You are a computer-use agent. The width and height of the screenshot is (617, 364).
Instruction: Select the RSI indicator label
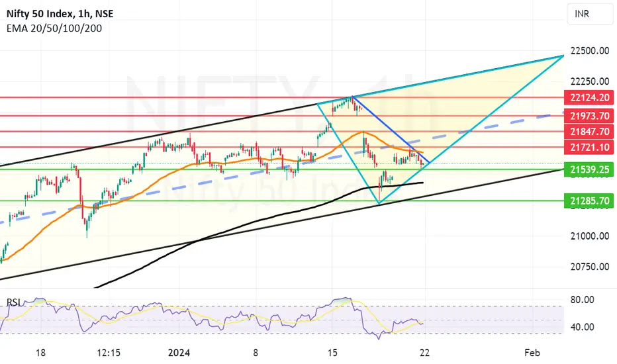coord(14,302)
